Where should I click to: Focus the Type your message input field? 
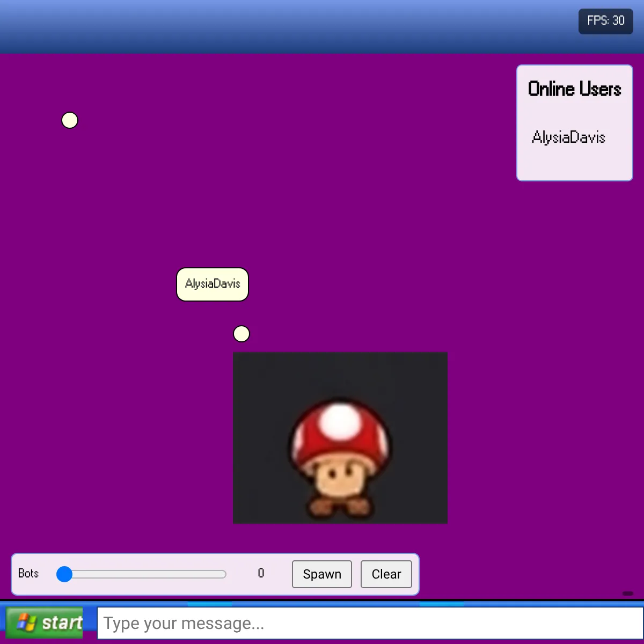[369, 623]
